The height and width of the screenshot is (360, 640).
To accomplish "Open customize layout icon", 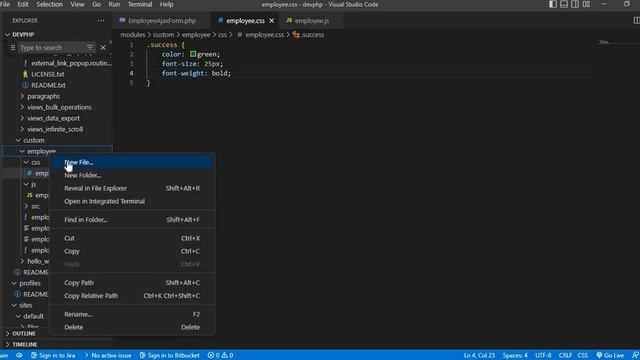I will (586, 4).
